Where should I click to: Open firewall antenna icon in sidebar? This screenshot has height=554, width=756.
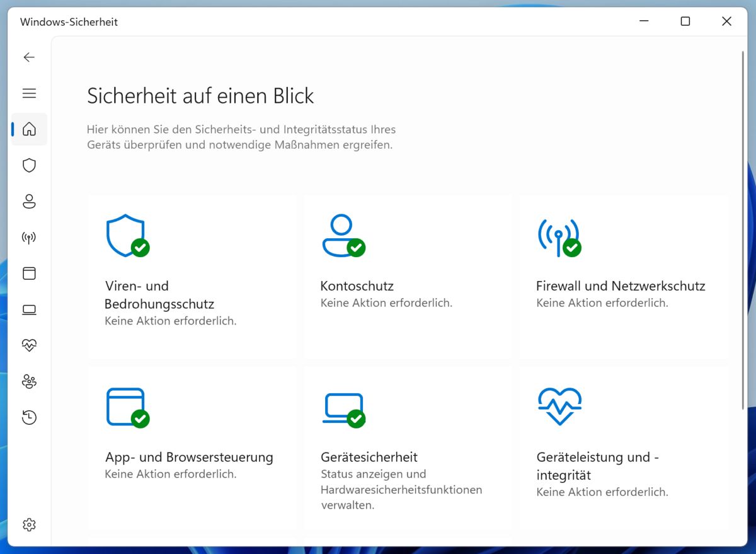click(29, 238)
